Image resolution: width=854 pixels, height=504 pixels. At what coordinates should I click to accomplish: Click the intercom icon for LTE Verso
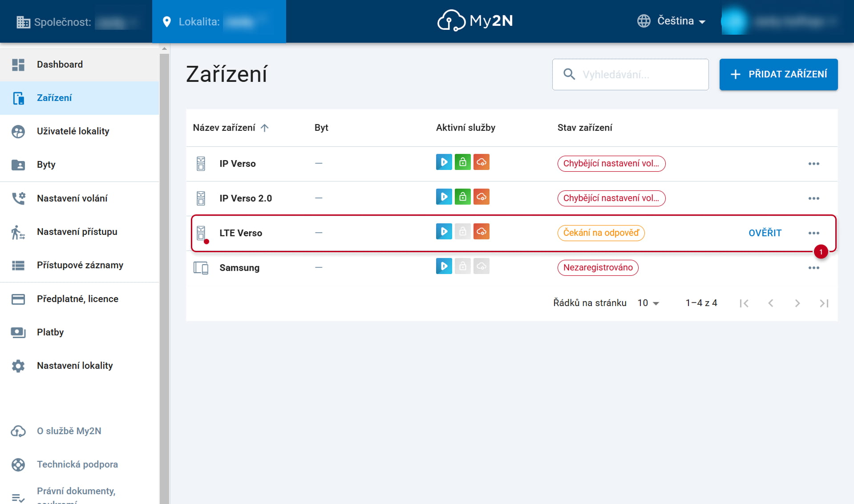click(x=201, y=233)
